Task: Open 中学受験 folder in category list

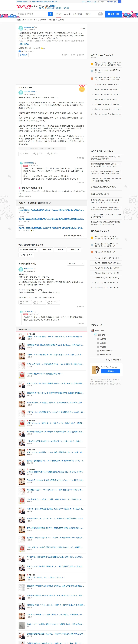Action: (x=101, y=347)
